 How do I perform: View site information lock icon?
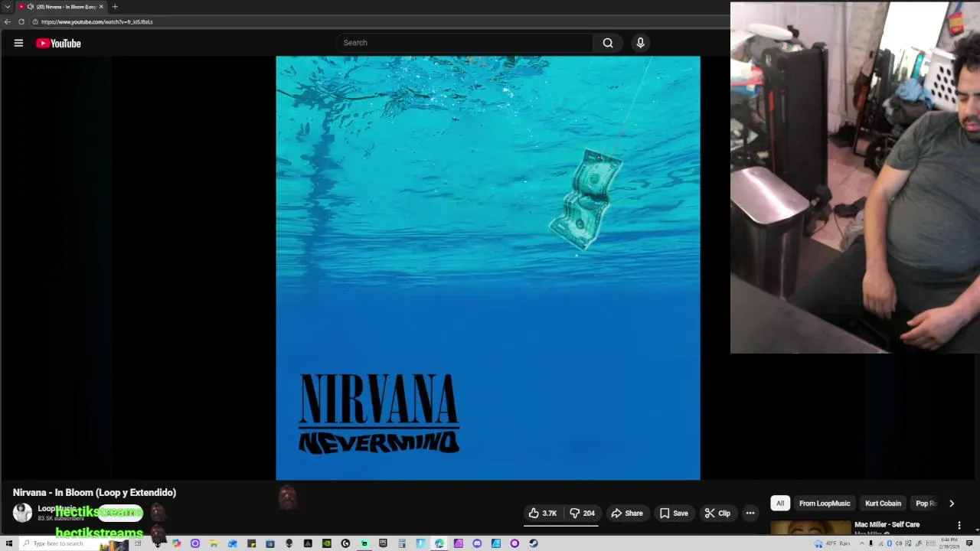35,21
